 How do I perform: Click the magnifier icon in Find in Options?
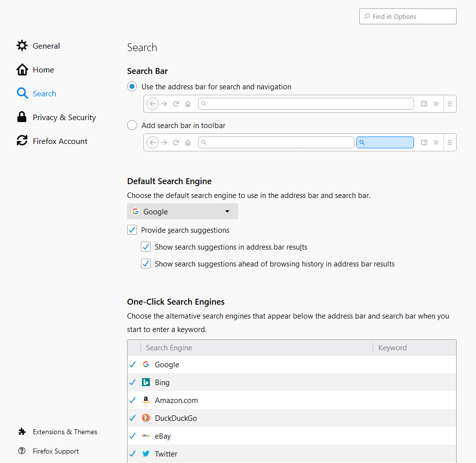(x=367, y=16)
